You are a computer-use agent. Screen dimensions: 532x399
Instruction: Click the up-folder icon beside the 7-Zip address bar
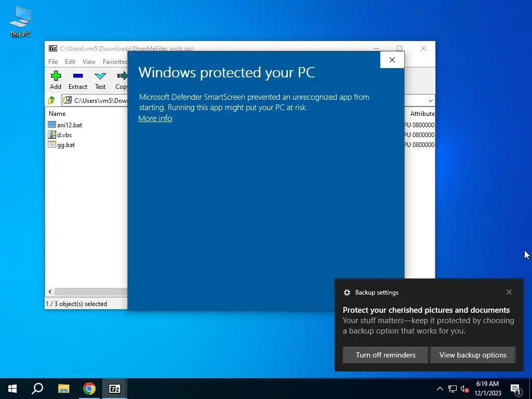[51, 100]
